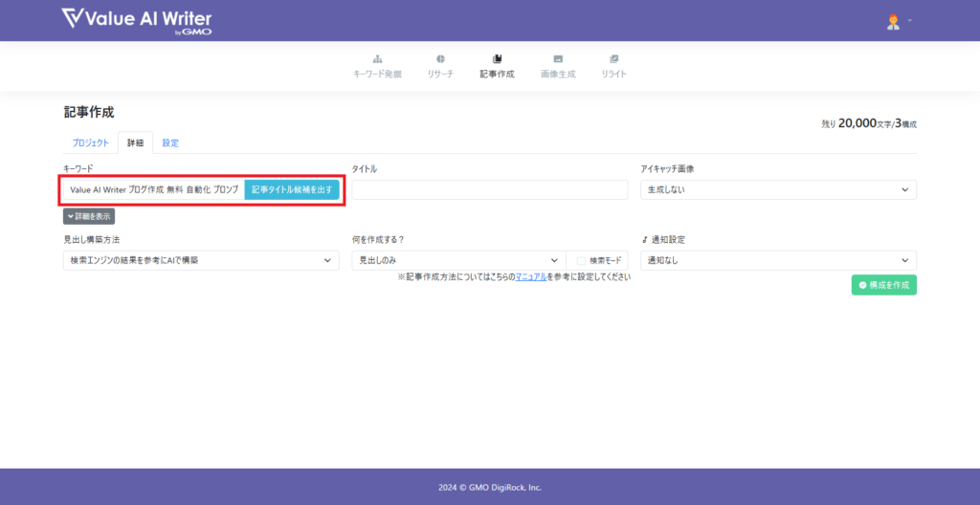Open the マニュアル link

pyautogui.click(x=531, y=276)
